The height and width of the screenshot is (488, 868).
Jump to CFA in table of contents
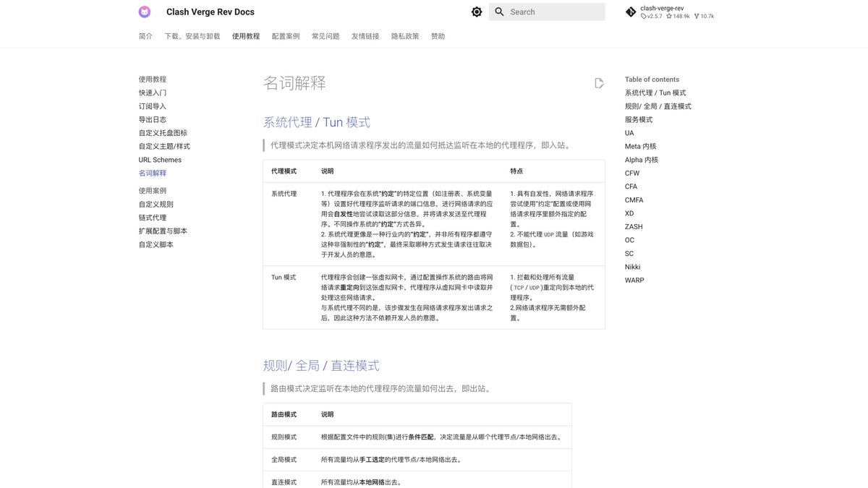[631, 187]
